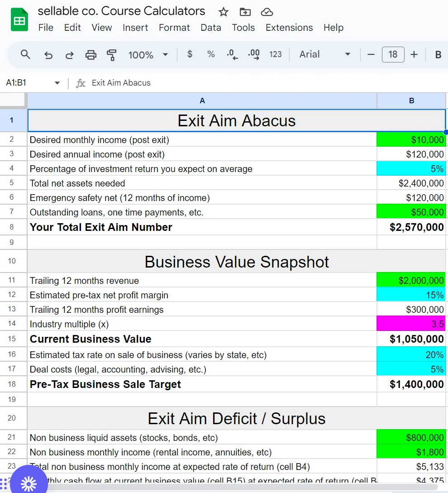448x493 pixels.
Task: Select the $2,400,000 value cell
Action: pos(411,183)
